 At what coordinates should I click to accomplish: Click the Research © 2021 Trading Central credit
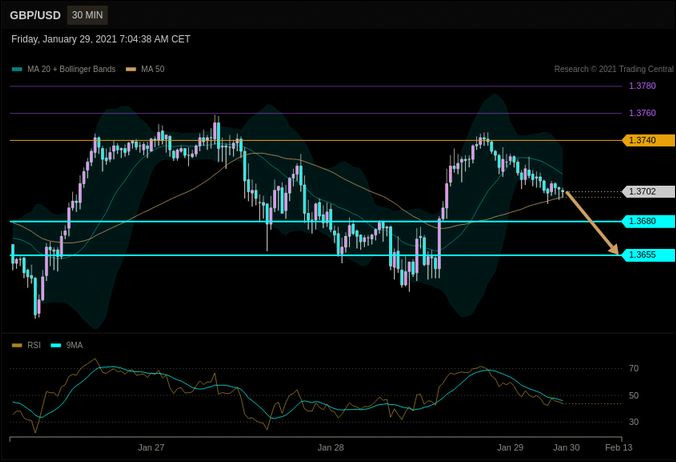point(614,69)
